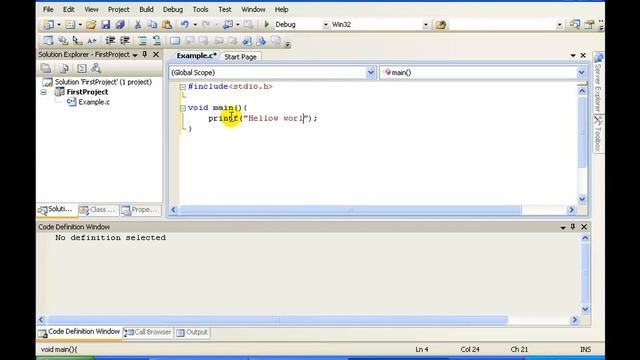Click View Class Diagram icon in Solution Explorer

click(x=96, y=68)
